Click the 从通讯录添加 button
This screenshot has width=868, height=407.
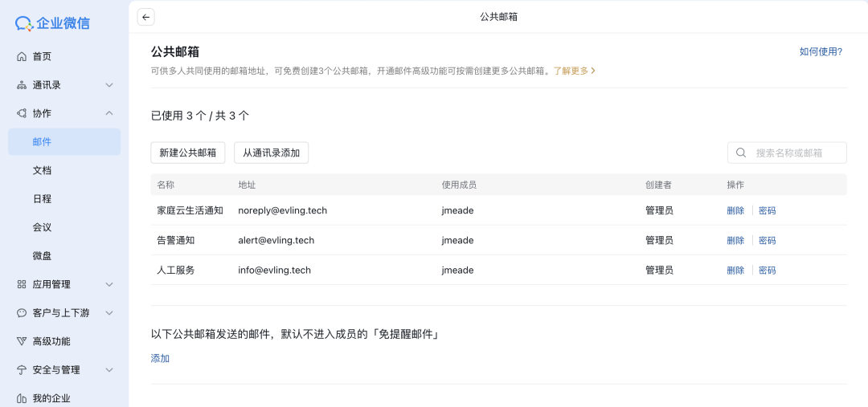[x=272, y=153]
